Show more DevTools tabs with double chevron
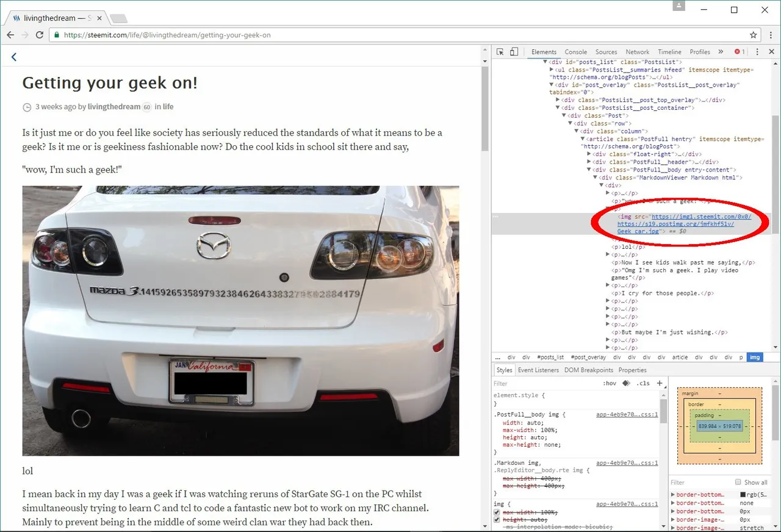This screenshot has width=781, height=532. 721,52
